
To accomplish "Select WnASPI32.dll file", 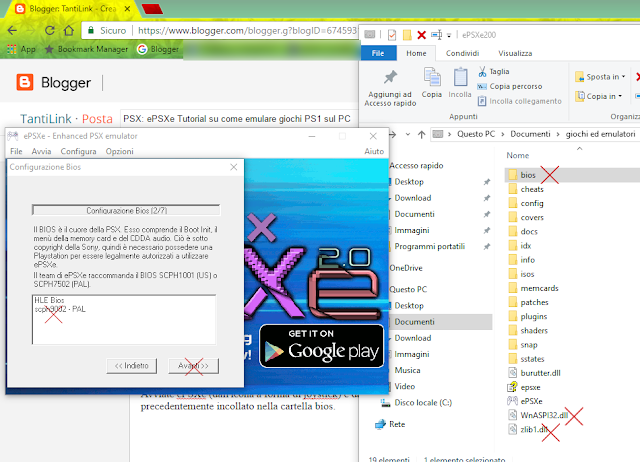I will [538, 415].
